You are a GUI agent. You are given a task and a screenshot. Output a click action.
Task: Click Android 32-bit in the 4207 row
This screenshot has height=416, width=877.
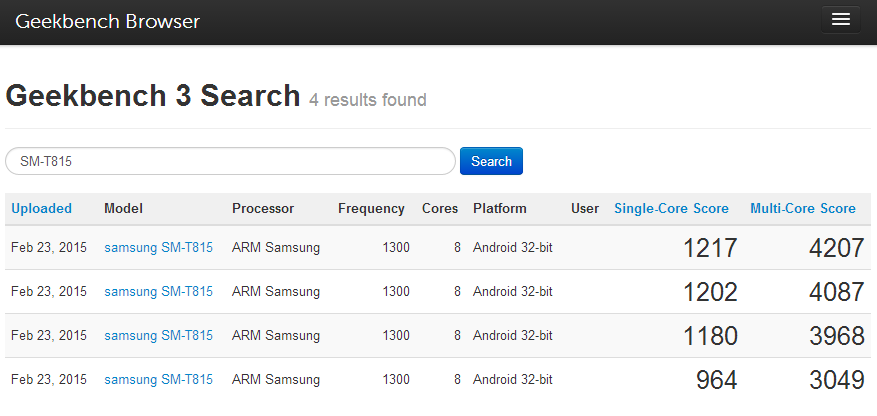click(x=512, y=247)
